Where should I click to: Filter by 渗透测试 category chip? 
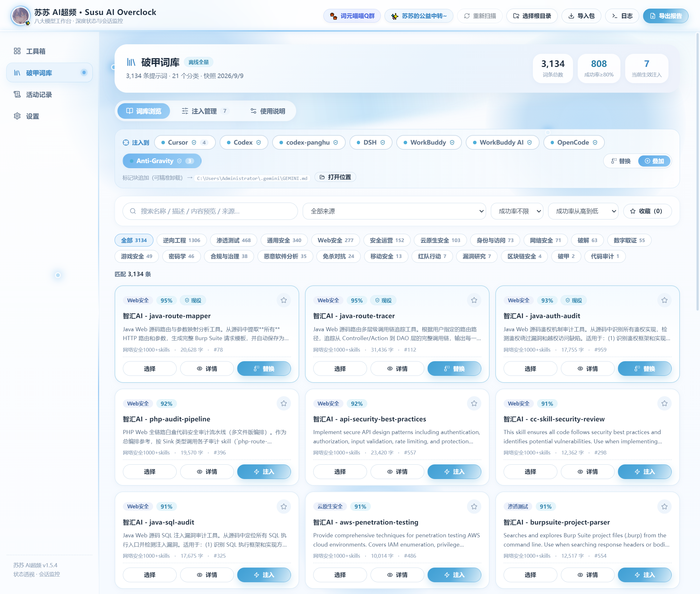point(234,240)
